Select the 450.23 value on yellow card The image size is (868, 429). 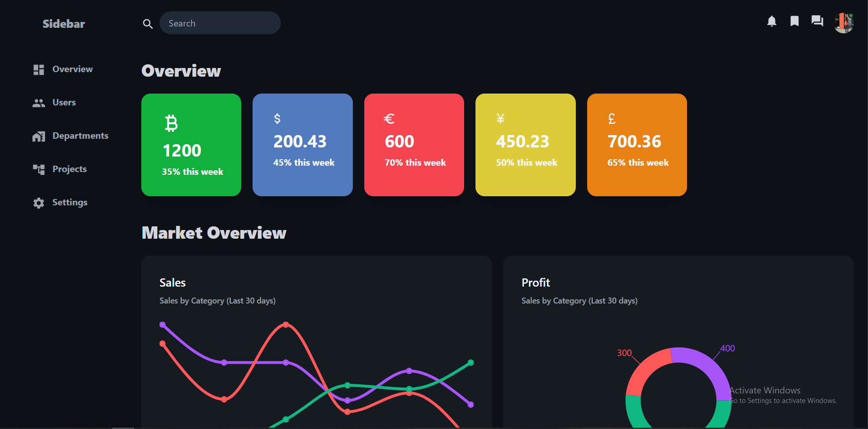523,141
